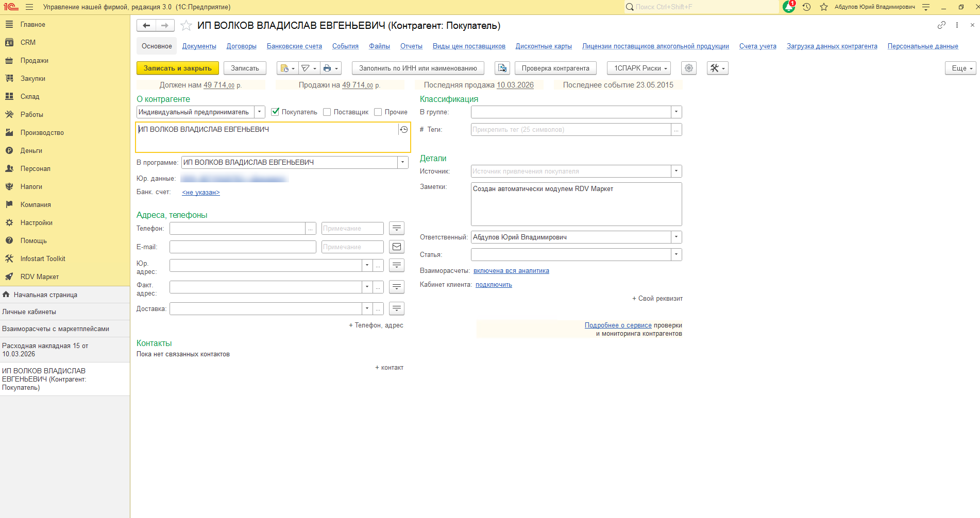
Task: Open the printer print menu
Action: (330, 68)
